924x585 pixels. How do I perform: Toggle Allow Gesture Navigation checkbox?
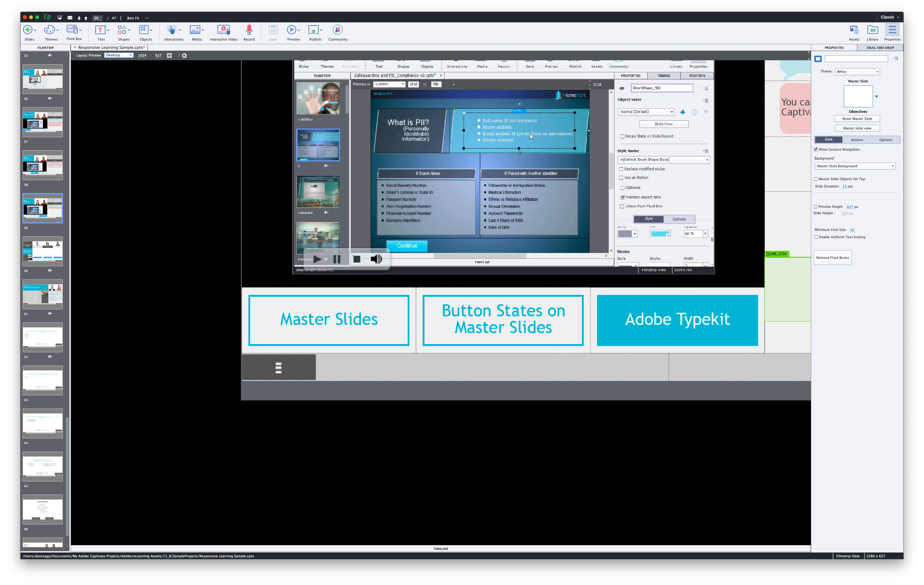pos(816,149)
